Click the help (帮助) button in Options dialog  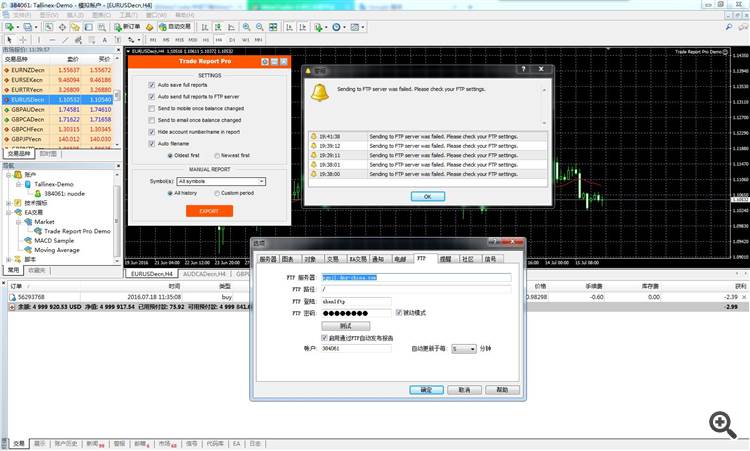click(502, 390)
